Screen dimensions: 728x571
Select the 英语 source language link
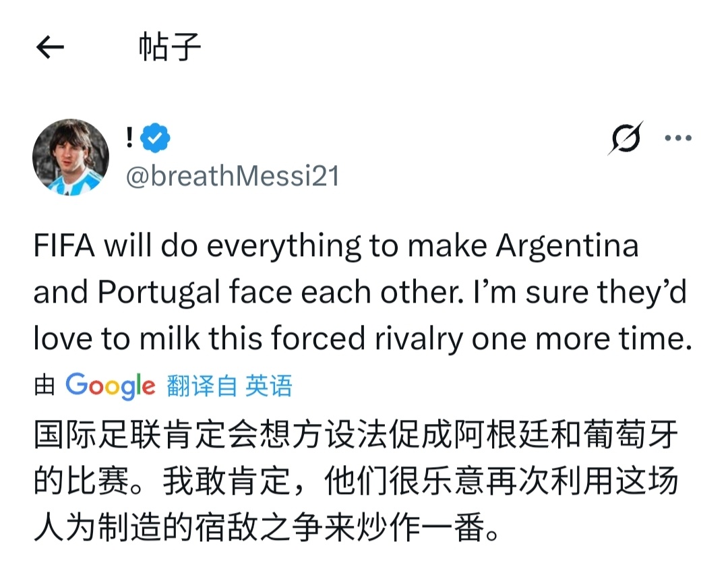(269, 386)
